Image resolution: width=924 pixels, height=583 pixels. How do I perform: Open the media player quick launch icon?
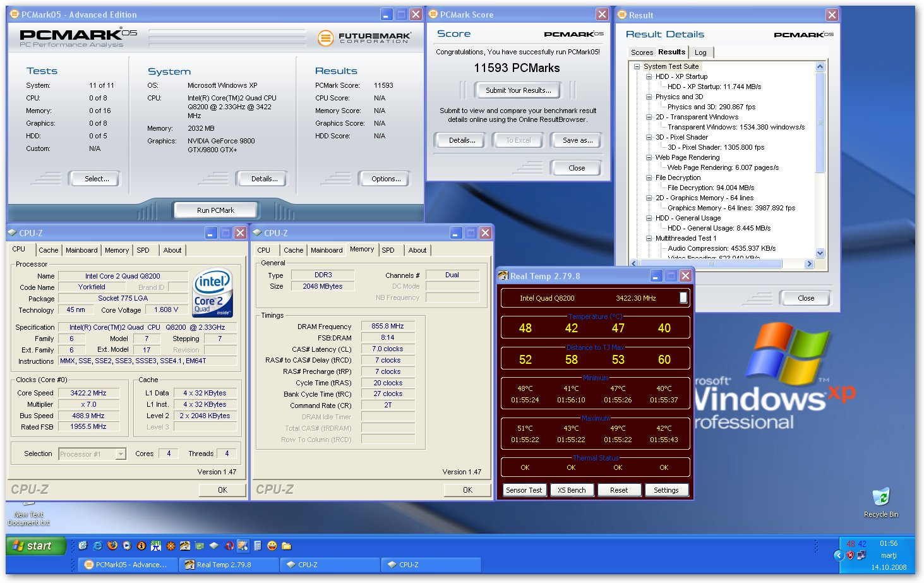point(127,546)
